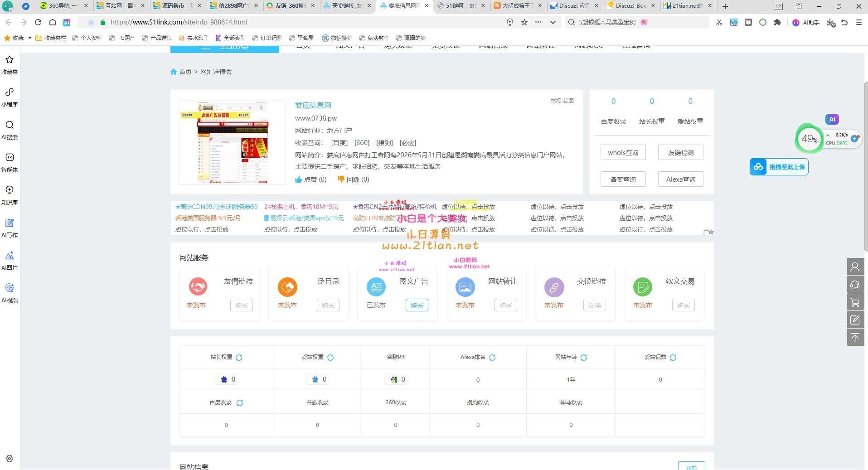Click the 首页 breadcrumb link
Viewport: 868px width, 470px height.
[x=185, y=72]
